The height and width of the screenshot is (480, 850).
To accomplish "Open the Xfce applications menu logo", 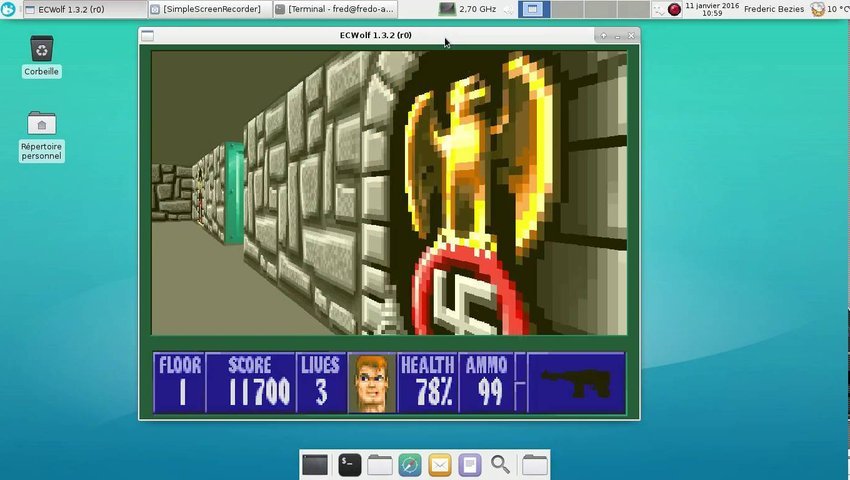I will pos(8,9).
